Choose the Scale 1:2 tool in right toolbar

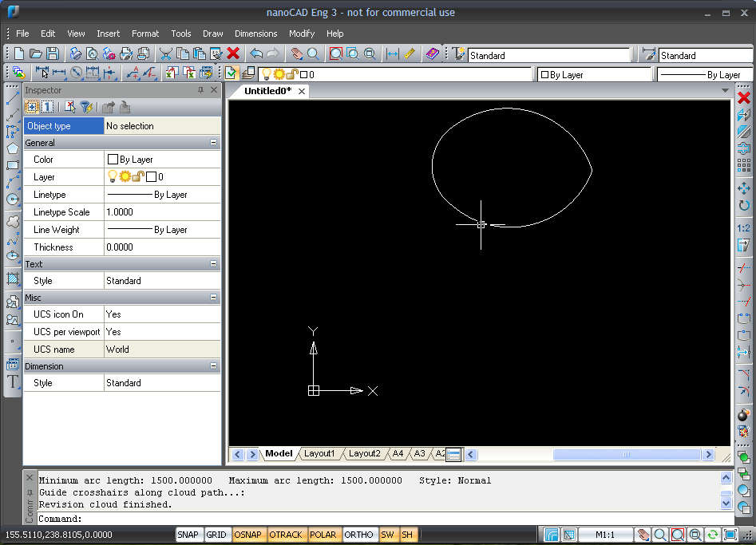coord(744,228)
